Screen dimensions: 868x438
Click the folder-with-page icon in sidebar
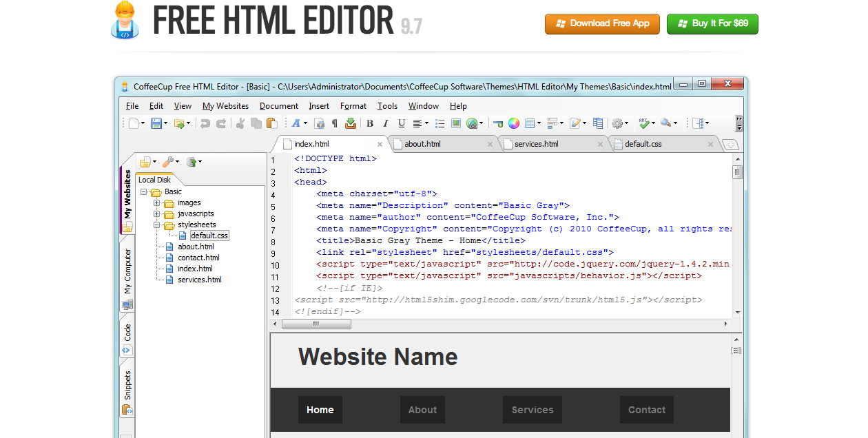tap(145, 162)
